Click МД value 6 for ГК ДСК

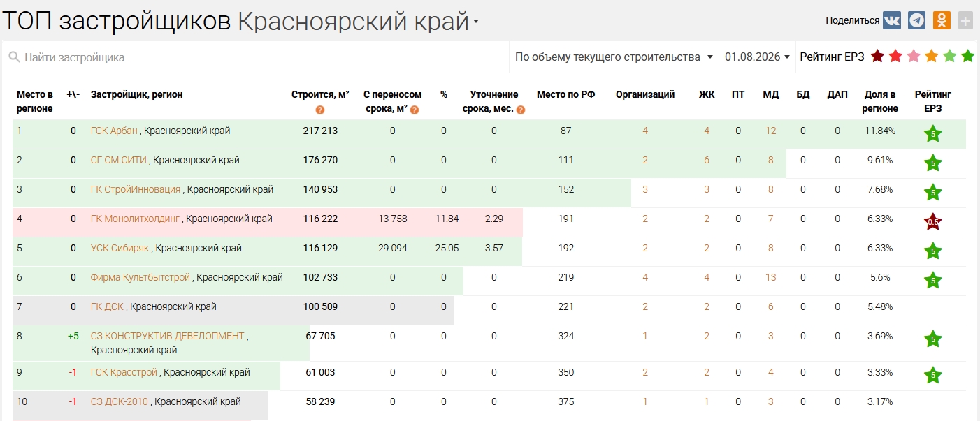point(770,306)
